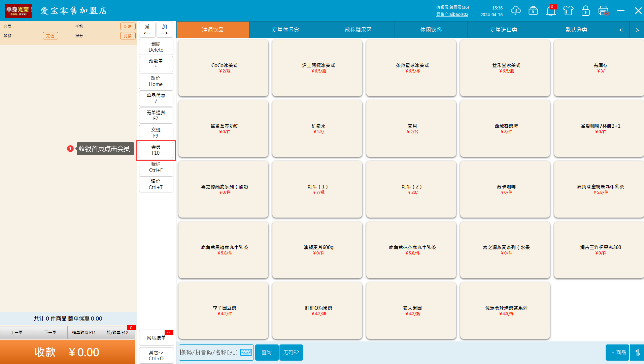The height and width of the screenshot is (364, 644).
Task: Click the 赠送 Ctrl+F button
Action: point(156,167)
